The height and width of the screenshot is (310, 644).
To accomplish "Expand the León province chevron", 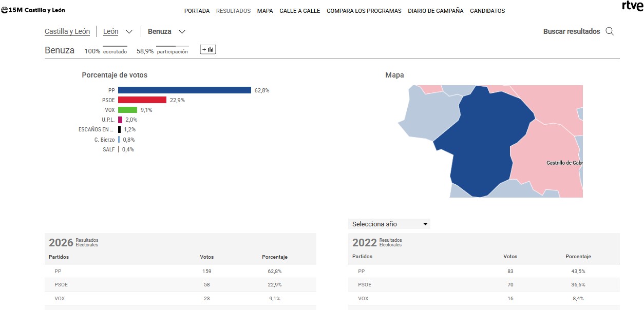I will click(x=129, y=32).
